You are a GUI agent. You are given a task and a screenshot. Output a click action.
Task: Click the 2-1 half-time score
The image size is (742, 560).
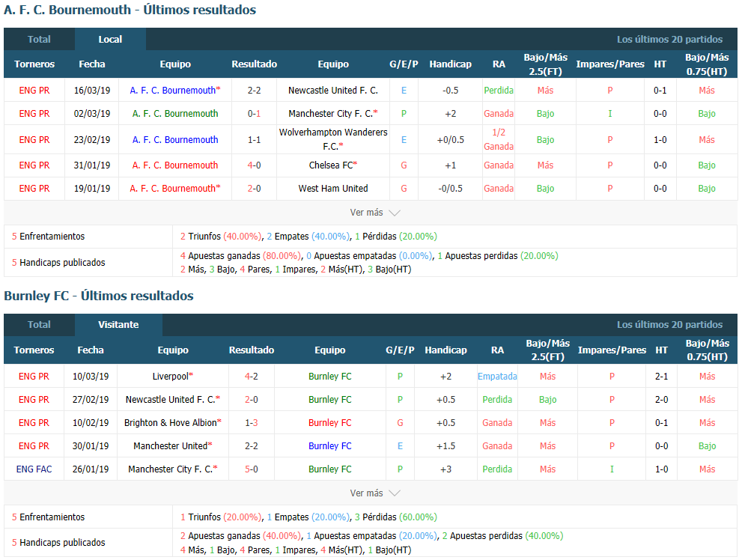pos(662,376)
